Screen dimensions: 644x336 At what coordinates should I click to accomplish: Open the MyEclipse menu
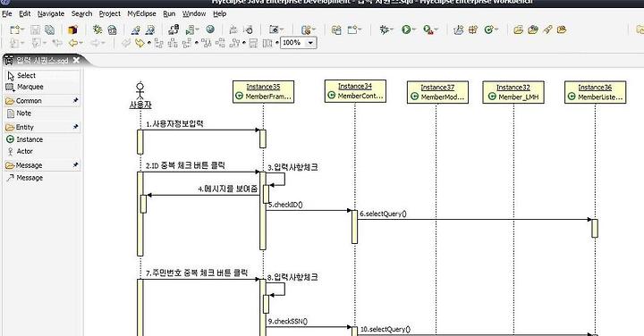141,13
